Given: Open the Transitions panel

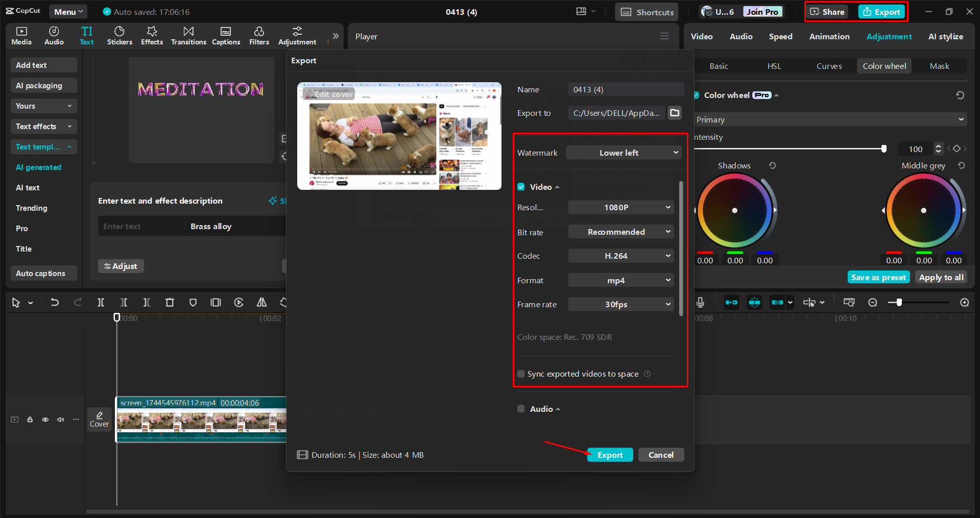Looking at the screenshot, I should coord(188,35).
